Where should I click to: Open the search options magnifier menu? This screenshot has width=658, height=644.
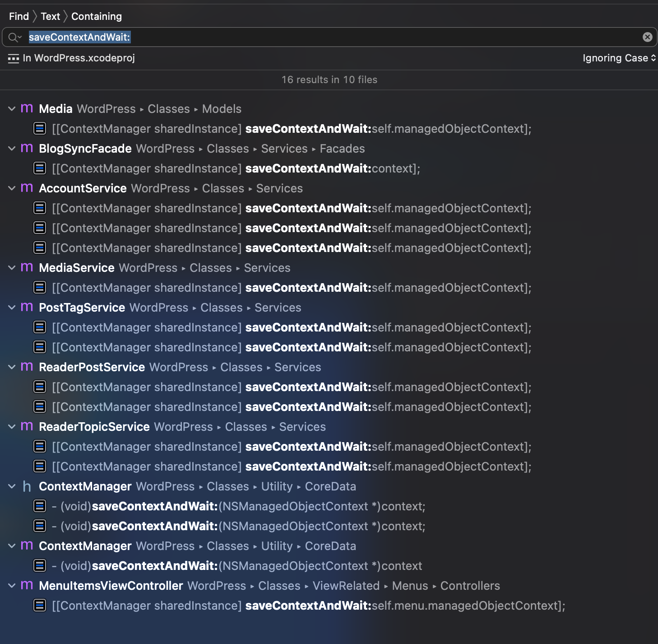click(15, 37)
